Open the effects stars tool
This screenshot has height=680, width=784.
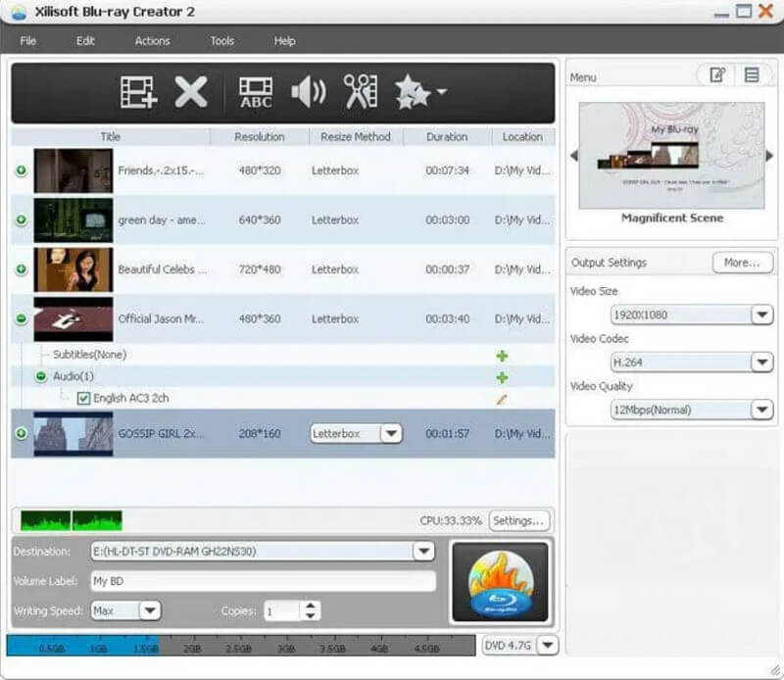click(x=412, y=92)
